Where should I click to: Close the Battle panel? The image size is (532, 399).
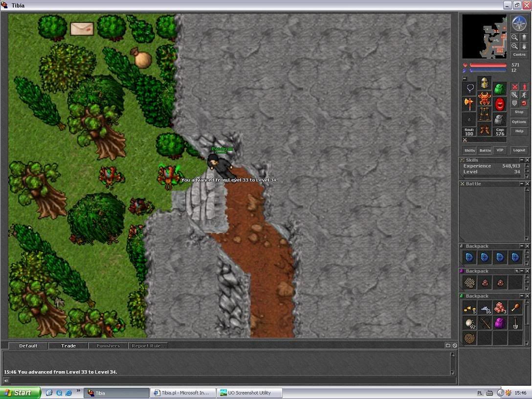click(527, 183)
